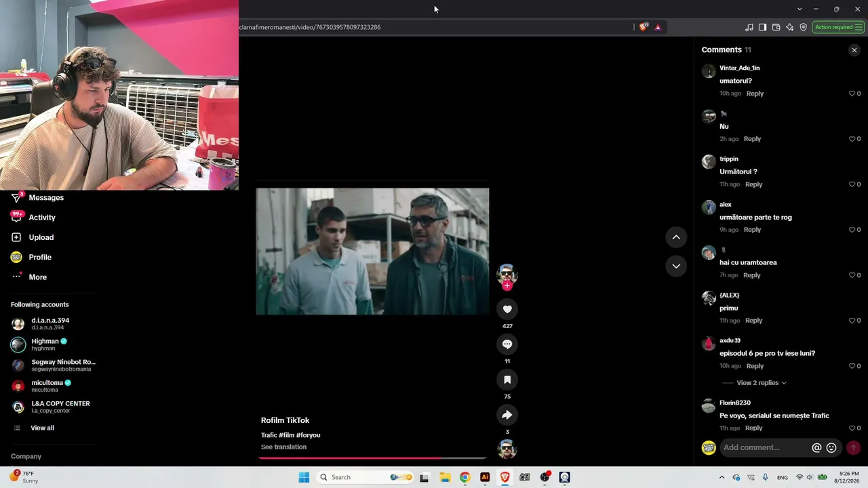Reply to alex's comment
This screenshot has height=488, width=868.
pos(752,230)
